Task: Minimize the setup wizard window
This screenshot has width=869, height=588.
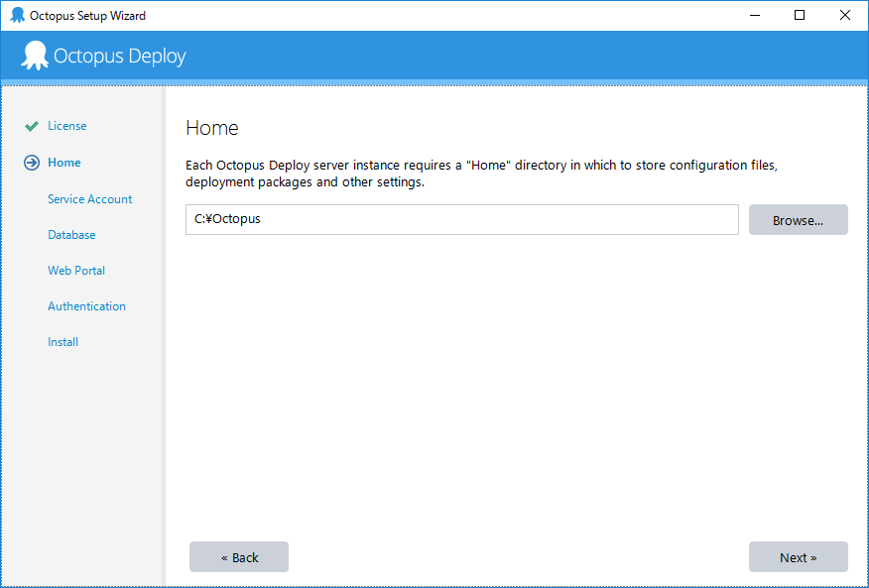Action: [x=754, y=16]
